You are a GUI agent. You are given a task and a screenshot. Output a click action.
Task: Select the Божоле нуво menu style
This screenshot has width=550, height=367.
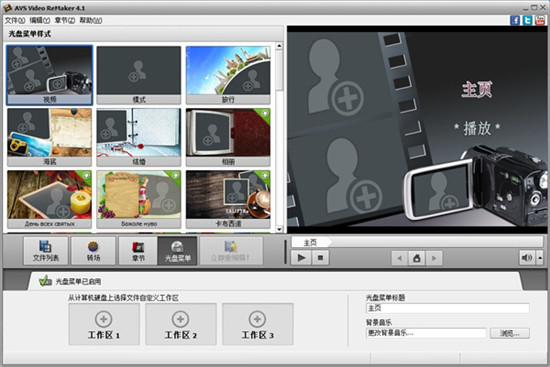(x=139, y=199)
